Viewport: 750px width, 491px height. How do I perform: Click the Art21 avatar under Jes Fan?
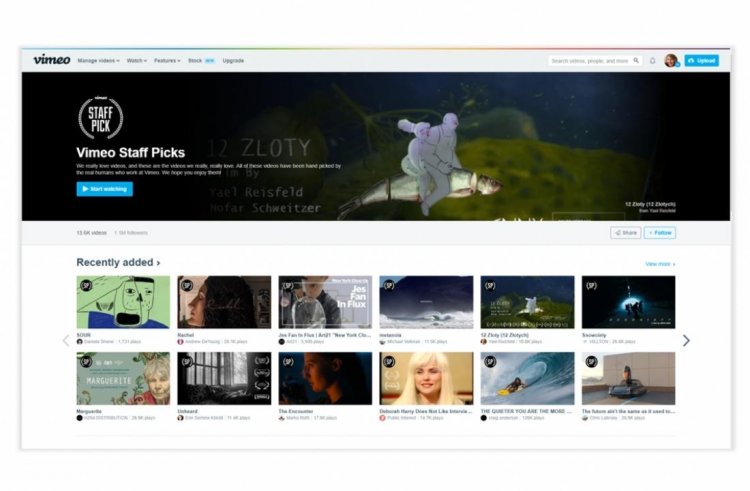[x=282, y=342]
